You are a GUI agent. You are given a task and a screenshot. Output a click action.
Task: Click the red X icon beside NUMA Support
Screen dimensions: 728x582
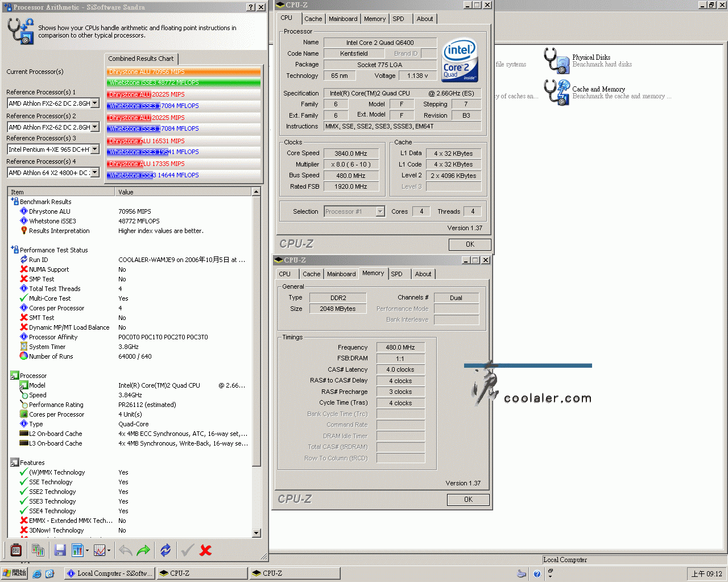click(x=24, y=269)
